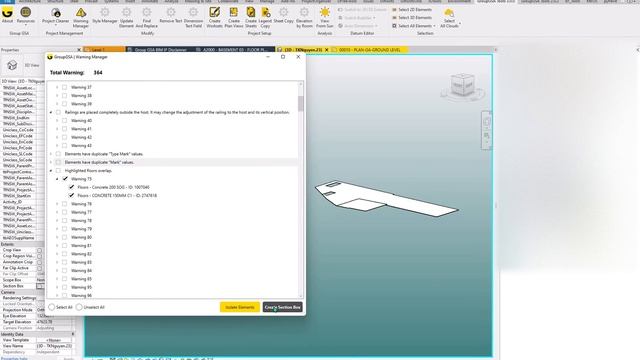Open the Sheet Copy tool

(x=284, y=15)
